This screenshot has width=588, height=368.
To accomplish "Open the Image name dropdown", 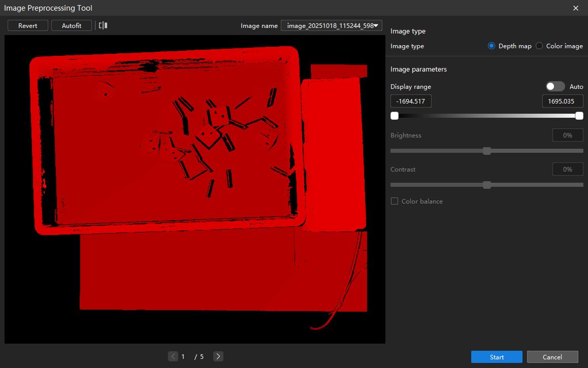I will (x=332, y=25).
